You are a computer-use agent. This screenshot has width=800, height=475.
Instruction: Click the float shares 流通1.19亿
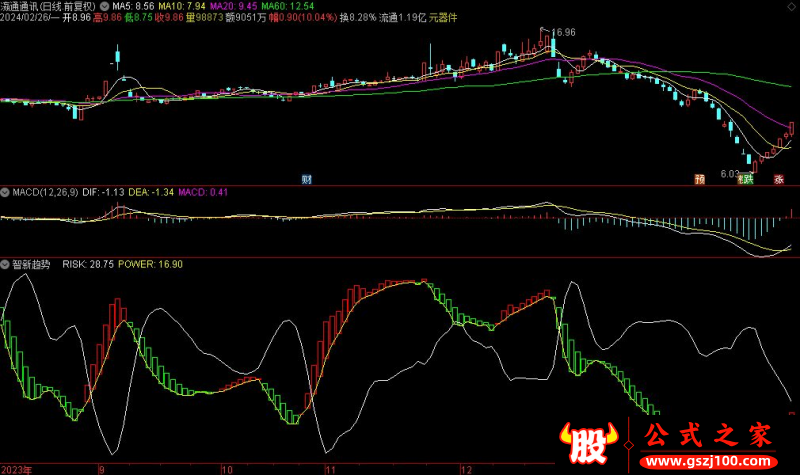[403, 17]
